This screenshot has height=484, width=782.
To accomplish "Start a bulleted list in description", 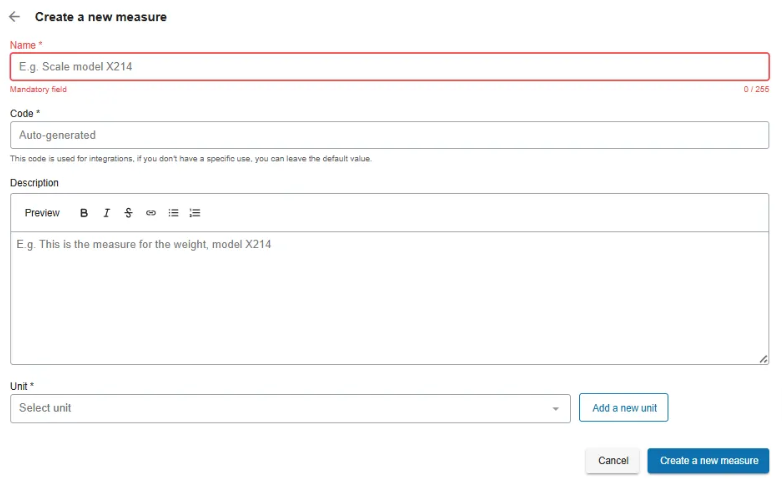I will (173, 213).
